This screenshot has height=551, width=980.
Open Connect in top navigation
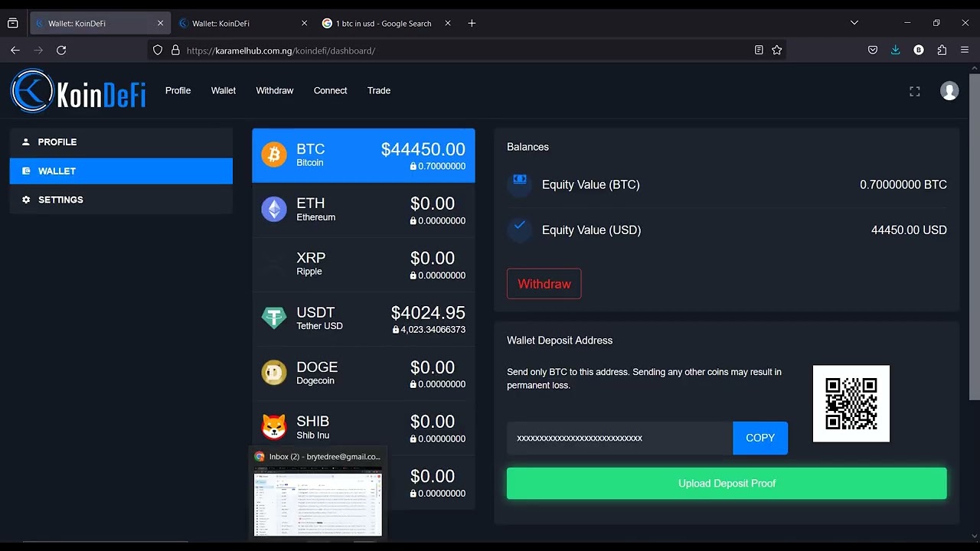point(330,90)
